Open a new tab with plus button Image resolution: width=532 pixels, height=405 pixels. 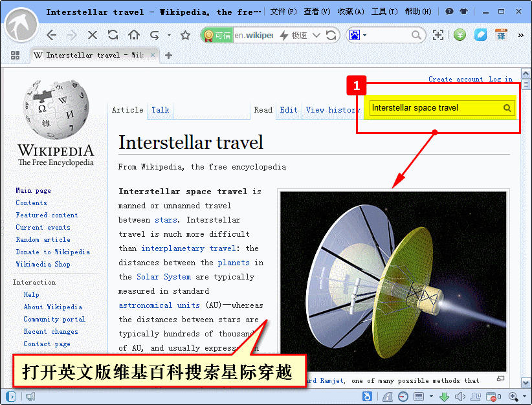coord(169,55)
